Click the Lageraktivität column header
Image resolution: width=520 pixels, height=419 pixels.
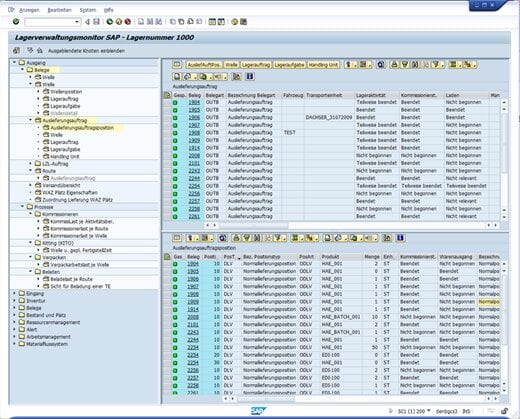point(377,95)
